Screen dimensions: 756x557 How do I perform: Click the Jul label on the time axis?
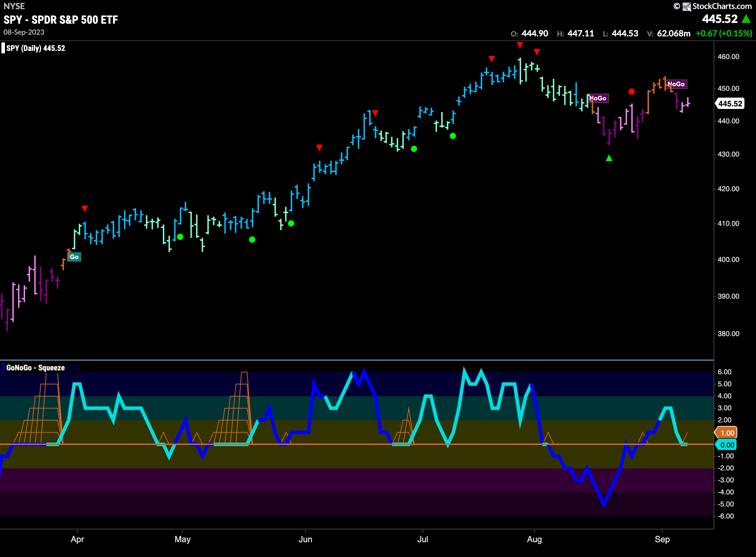[x=423, y=539]
